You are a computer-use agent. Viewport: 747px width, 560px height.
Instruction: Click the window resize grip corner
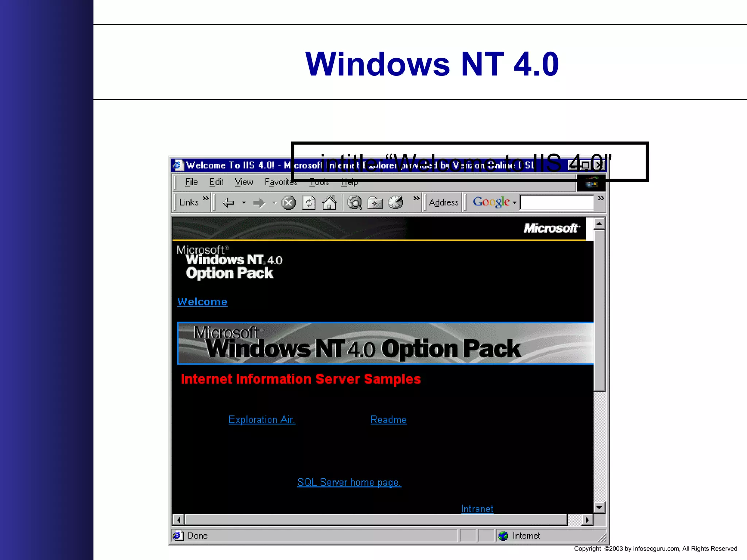pos(602,537)
